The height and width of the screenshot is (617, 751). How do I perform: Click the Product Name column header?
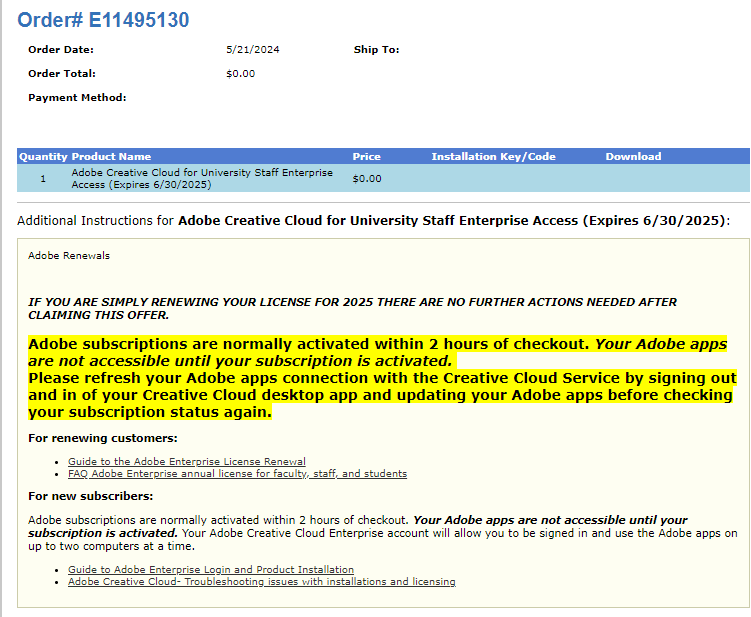tap(111, 156)
